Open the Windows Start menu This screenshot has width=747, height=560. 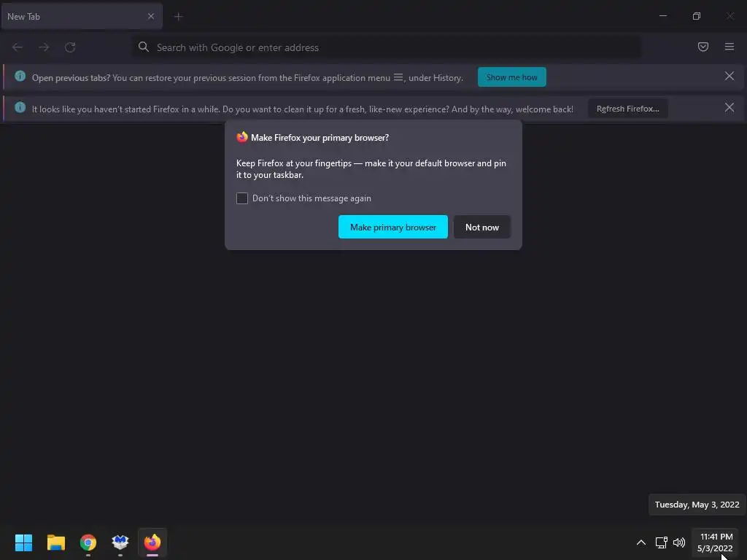pyautogui.click(x=23, y=542)
